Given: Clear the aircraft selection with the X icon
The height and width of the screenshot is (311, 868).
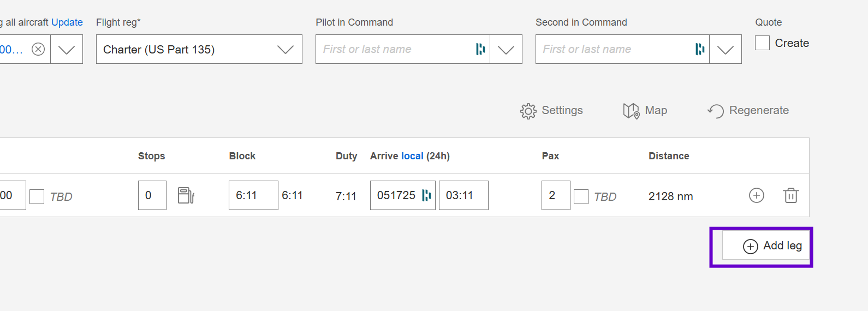Looking at the screenshot, I should click(38, 50).
